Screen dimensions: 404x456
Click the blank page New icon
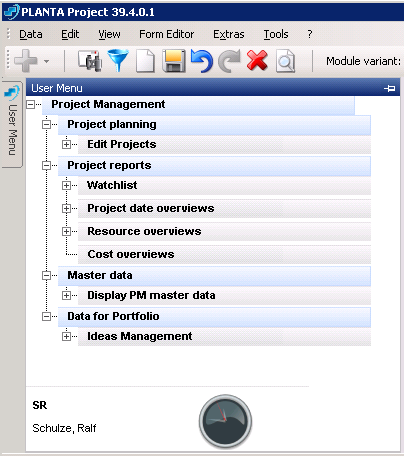click(145, 61)
